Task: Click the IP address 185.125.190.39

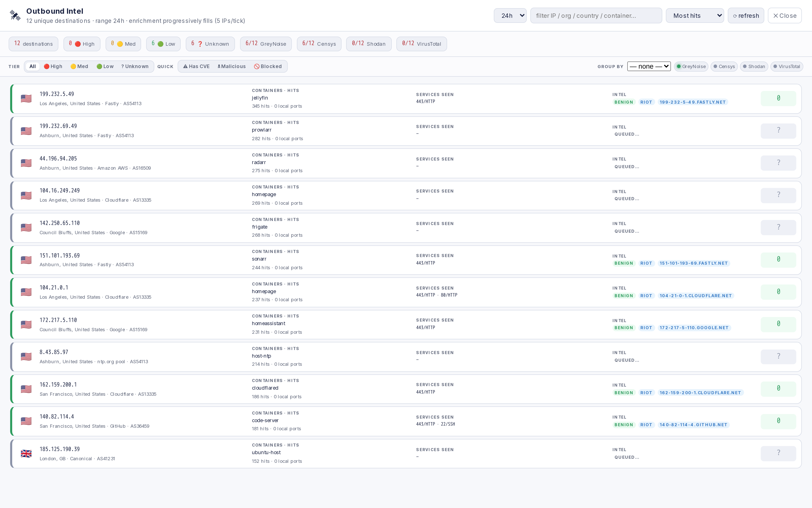Action: click(60, 449)
